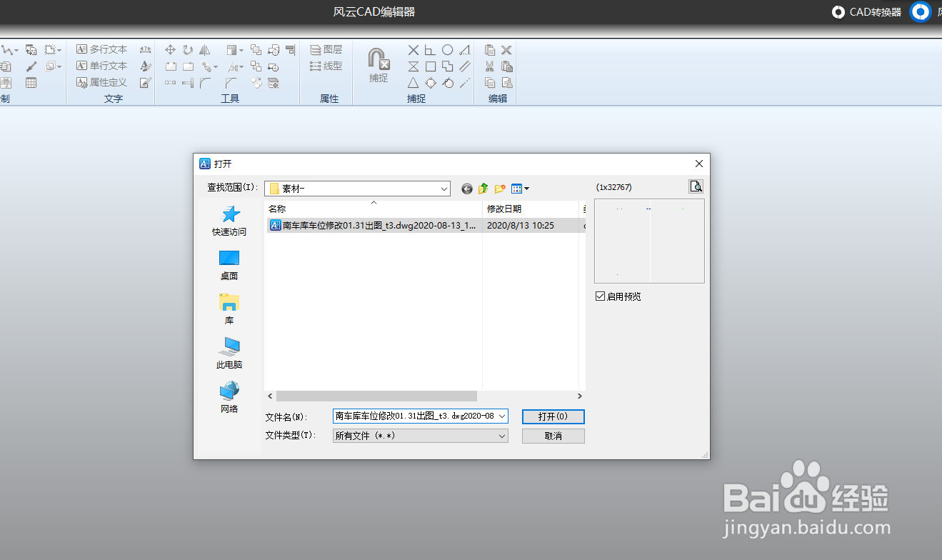942x560 pixels.
Task: Click the Back arrow in open dialog
Action: click(467, 189)
